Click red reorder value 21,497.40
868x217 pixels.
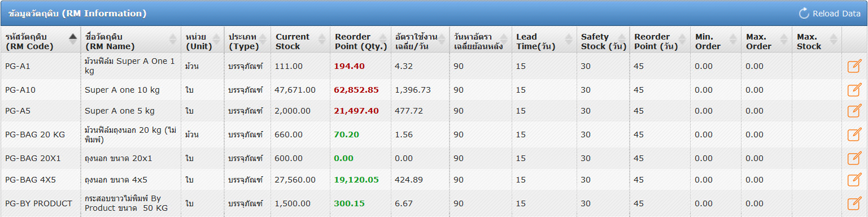pyautogui.click(x=356, y=111)
